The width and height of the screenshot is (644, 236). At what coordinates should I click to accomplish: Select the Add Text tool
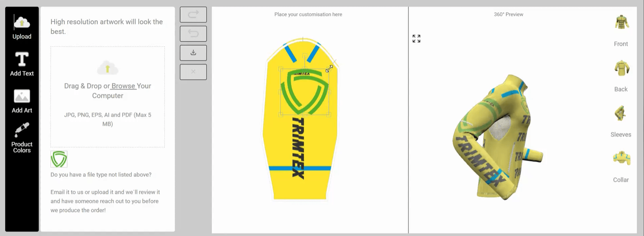22,64
